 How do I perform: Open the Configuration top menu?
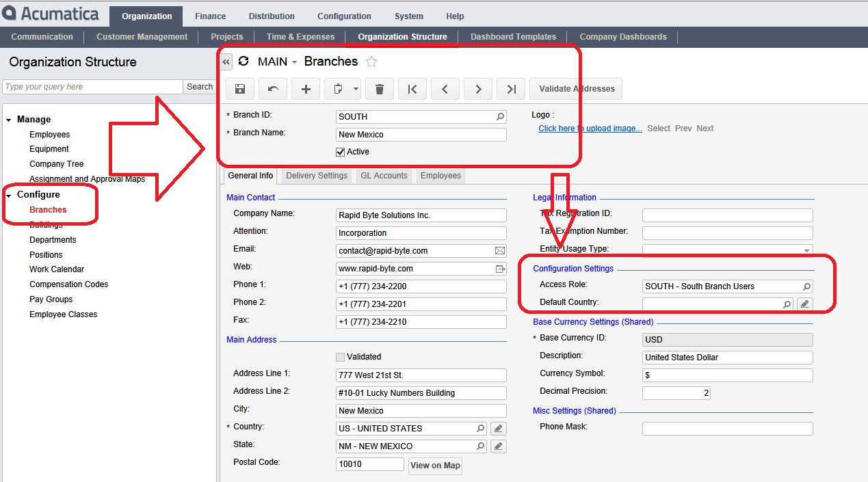tap(345, 16)
